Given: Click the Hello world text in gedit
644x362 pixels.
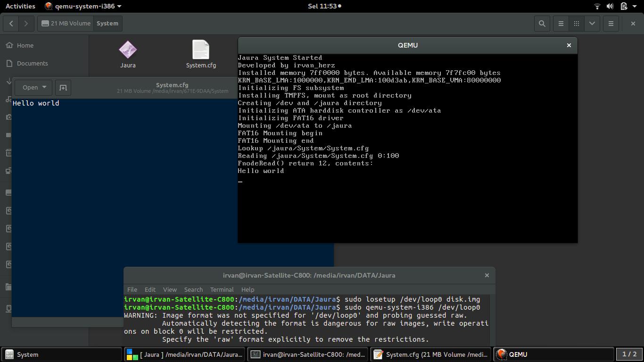Looking at the screenshot, I should click(x=36, y=103).
